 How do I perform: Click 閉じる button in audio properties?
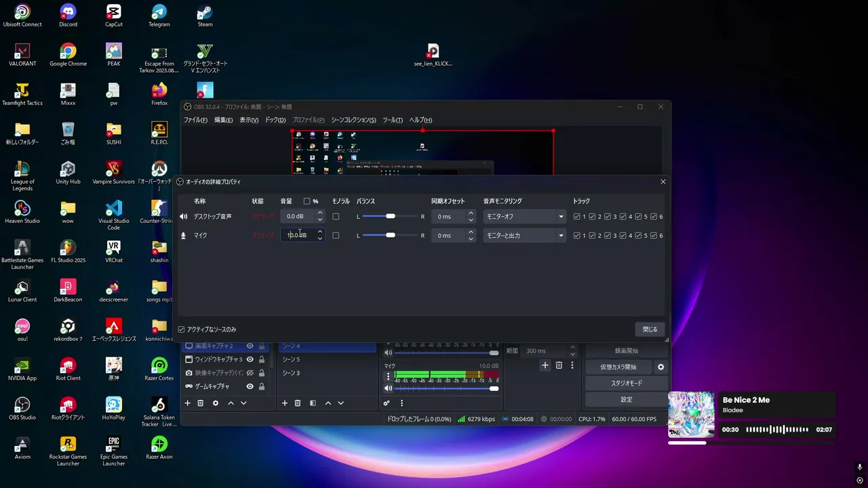[x=650, y=329]
